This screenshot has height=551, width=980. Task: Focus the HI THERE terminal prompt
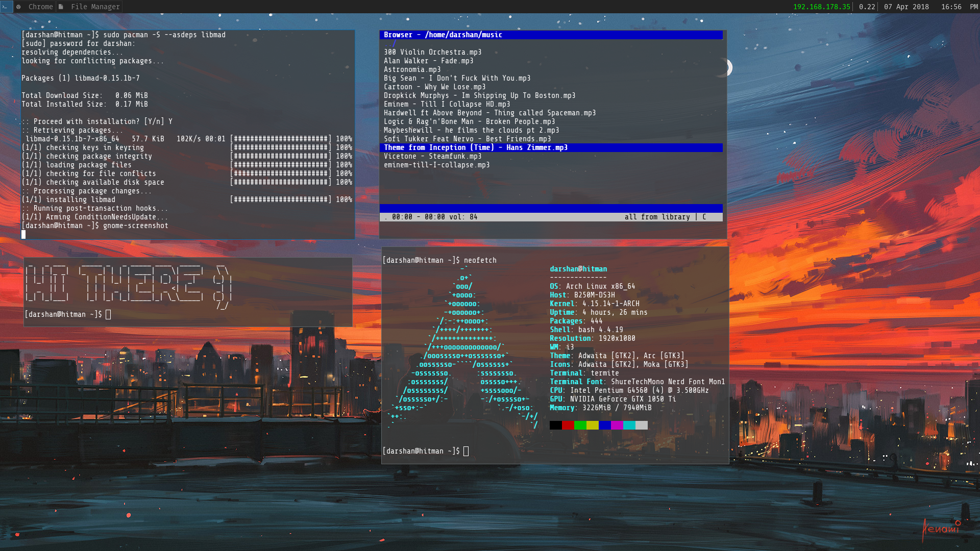point(108,314)
